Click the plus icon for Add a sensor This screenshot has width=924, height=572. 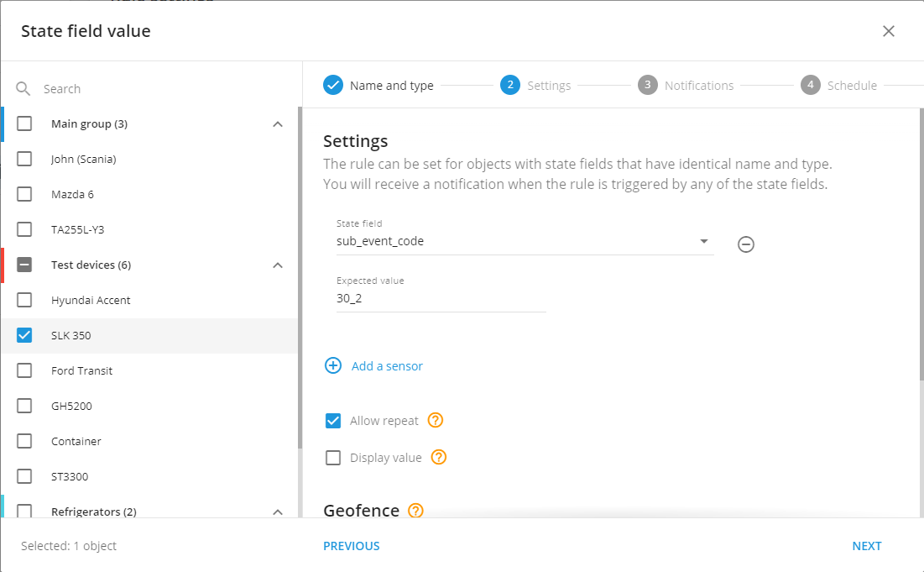point(333,365)
